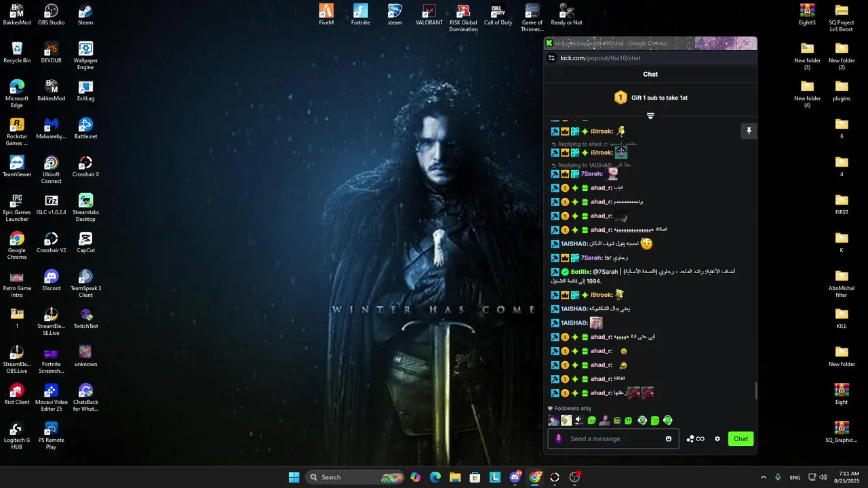Screen dimensions: 868x488
Task: Open the Steam desktop shortcut beside OBS Studio
Action: [x=85, y=14]
